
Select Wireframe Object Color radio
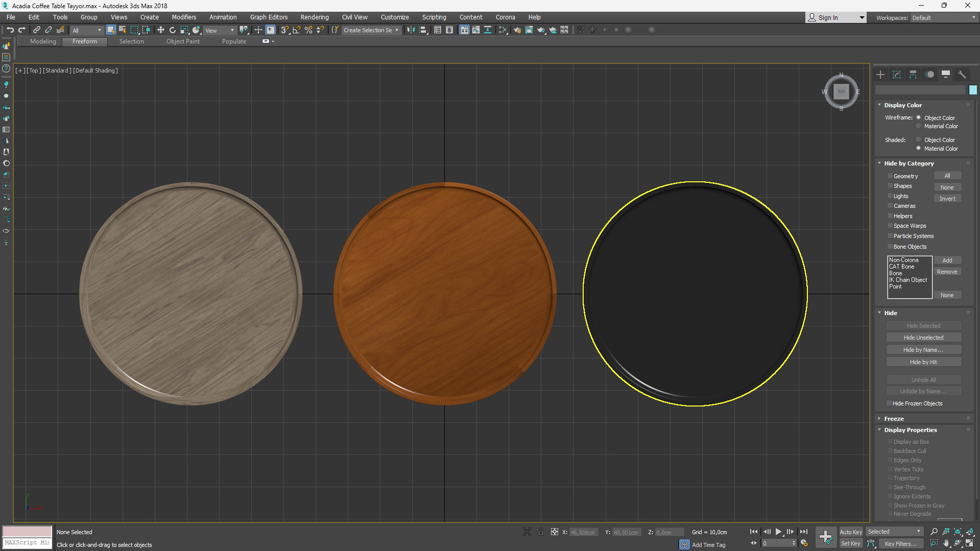coord(918,117)
